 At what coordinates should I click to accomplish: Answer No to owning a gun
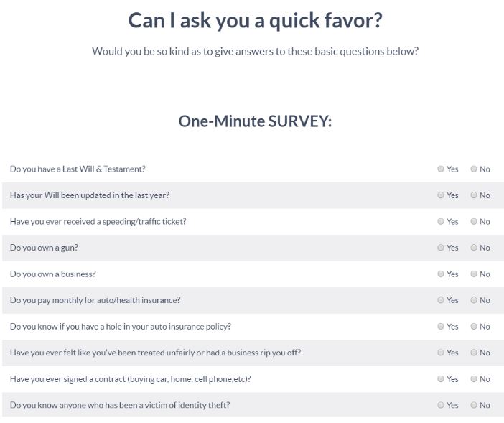[473, 248]
